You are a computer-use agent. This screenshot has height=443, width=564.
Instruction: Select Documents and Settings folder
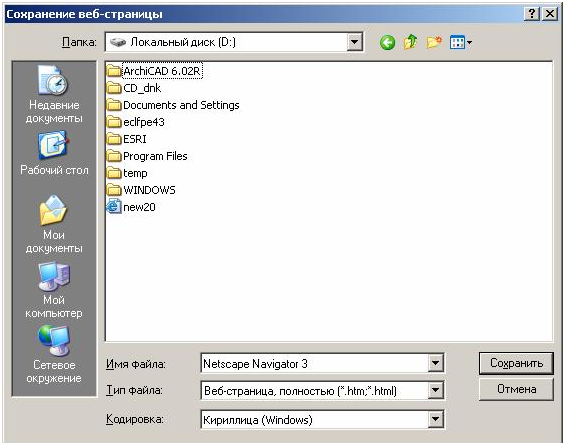point(173,105)
